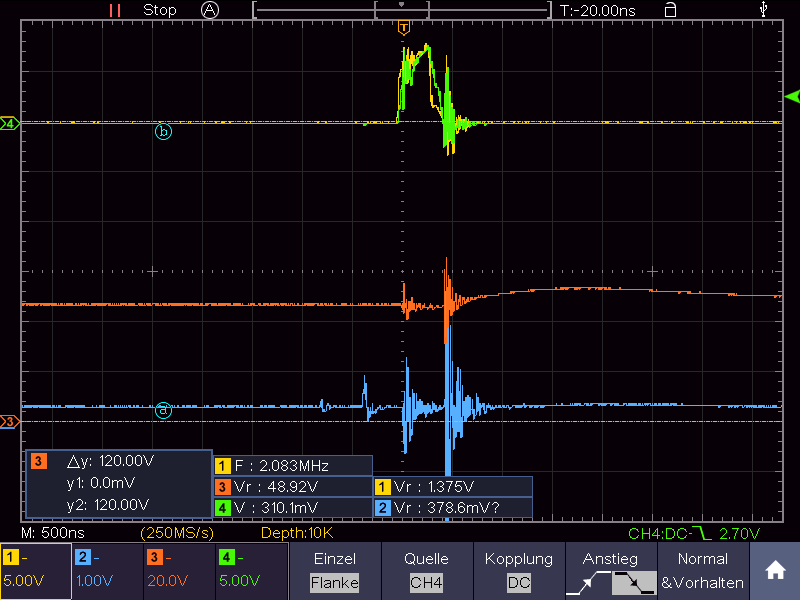Toggle channel 2 with 1.00V scale
The width and height of the screenshot is (800, 600).
tap(108, 570)
